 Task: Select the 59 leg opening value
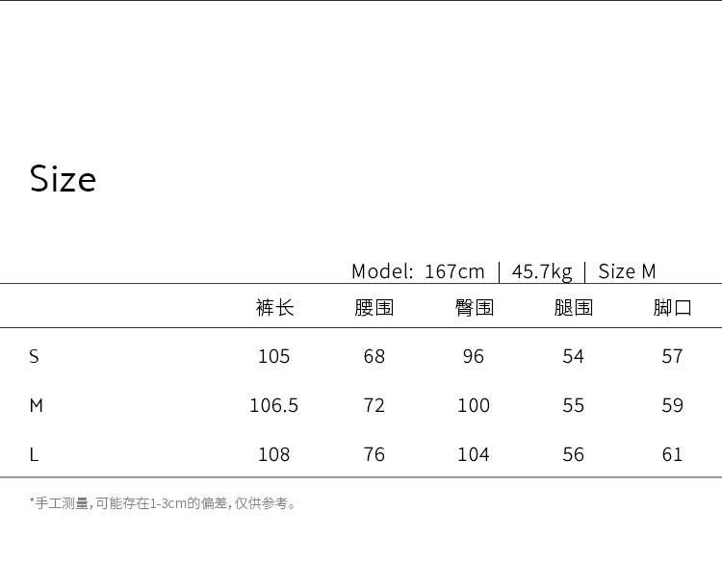pyautogui.click(x=673, y=406)
